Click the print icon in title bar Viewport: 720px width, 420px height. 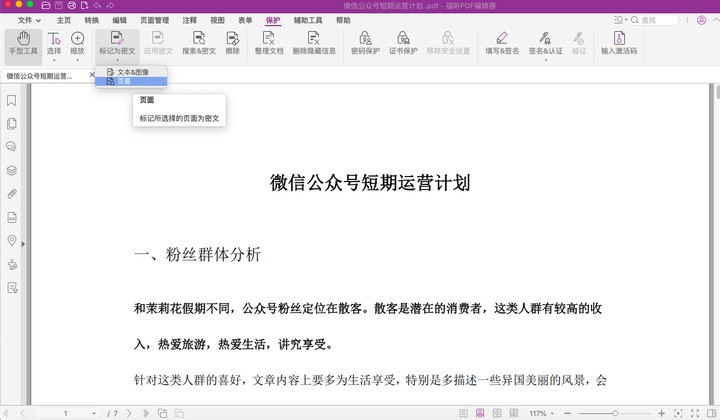coord(72,6)
